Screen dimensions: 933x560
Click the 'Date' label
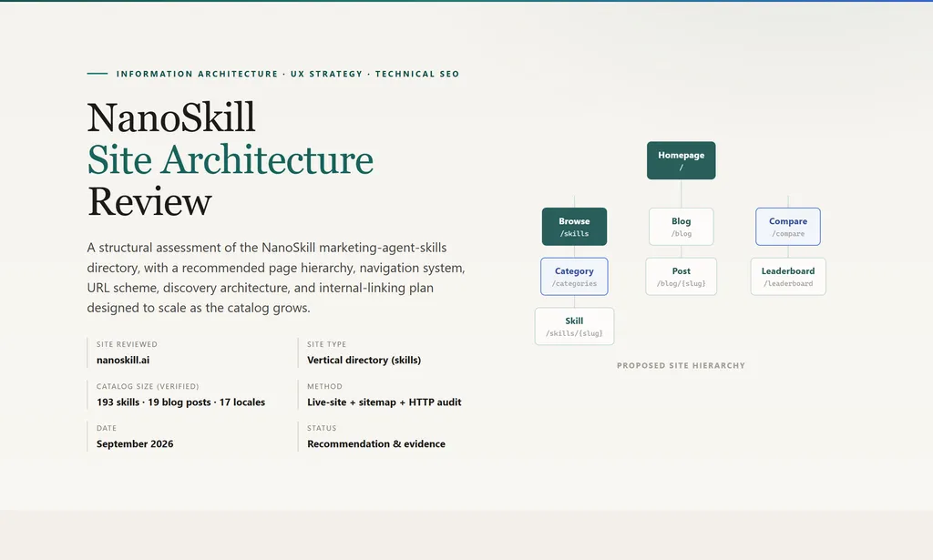[x=107, y=428]
